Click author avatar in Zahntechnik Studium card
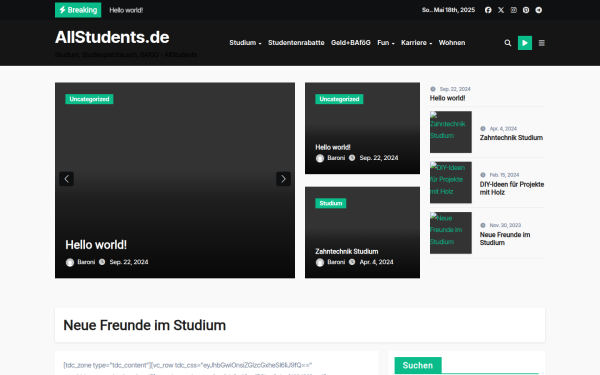Image resolution: width=600 pixels, height=375 pixels. point(320,262)
